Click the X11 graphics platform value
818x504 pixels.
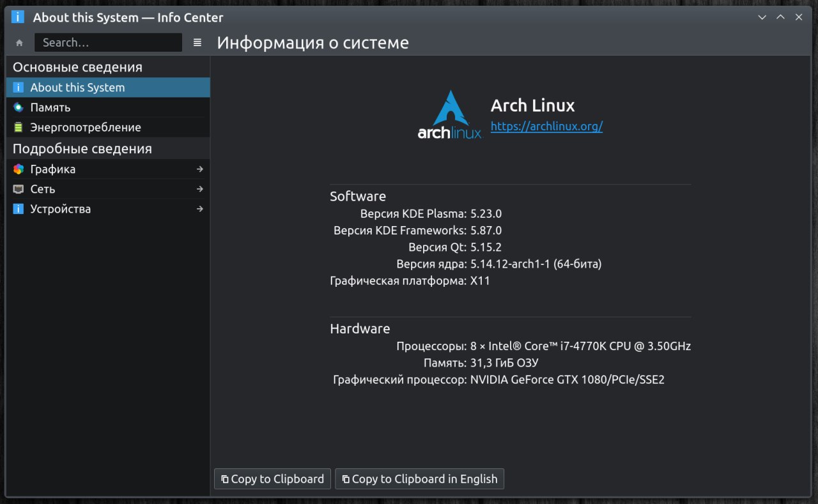480,280
